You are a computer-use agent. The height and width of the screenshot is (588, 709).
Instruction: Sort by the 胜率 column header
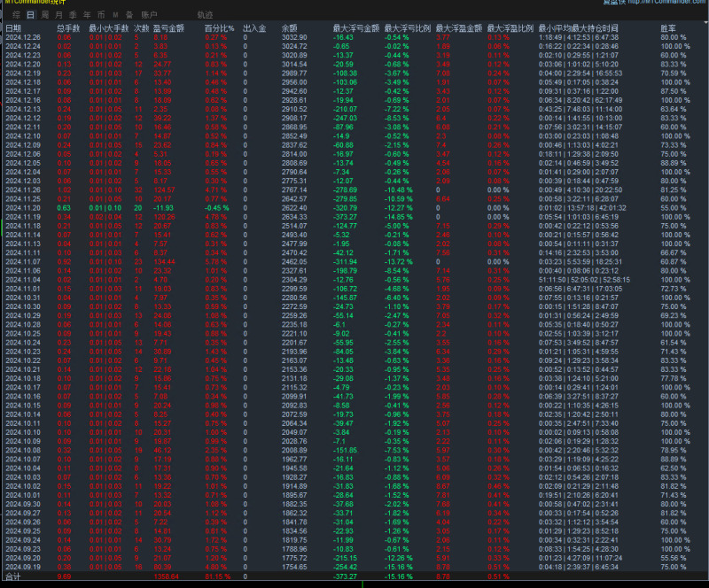[x=668, y=28]
